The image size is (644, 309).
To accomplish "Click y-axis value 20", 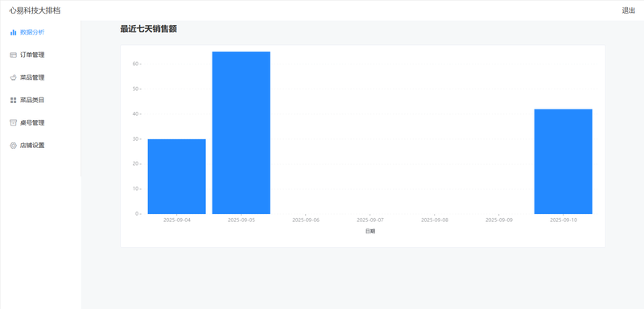I will tap(134, 164).
